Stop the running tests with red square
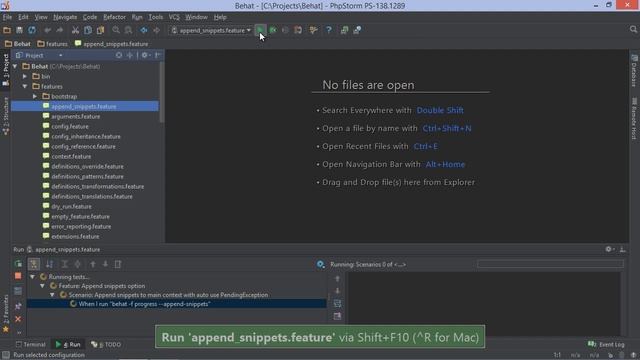This screenshot has height=360, width=640. [18, 276]
